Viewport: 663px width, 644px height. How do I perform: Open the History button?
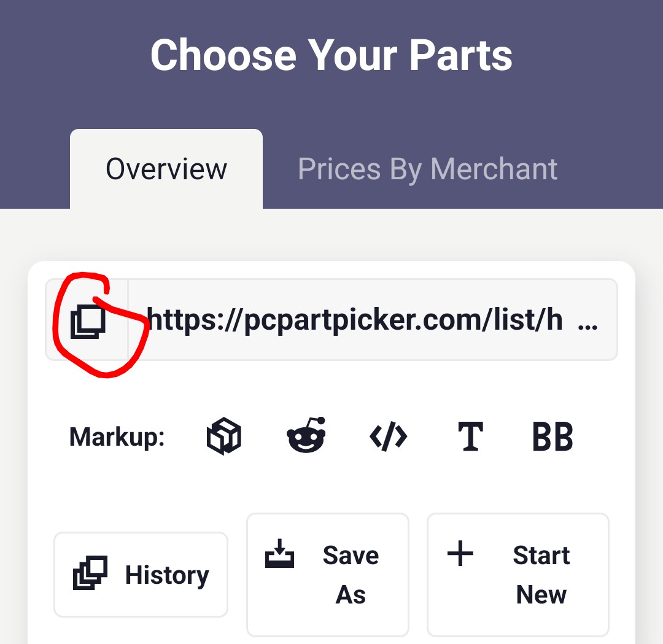pyautogui.click(x=141, y=575)
